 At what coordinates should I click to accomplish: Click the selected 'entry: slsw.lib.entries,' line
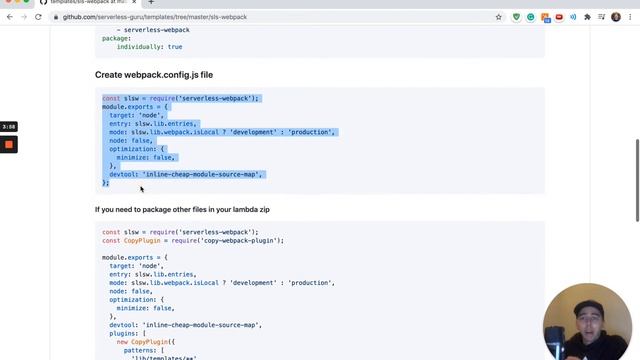[x=153, y=124]
